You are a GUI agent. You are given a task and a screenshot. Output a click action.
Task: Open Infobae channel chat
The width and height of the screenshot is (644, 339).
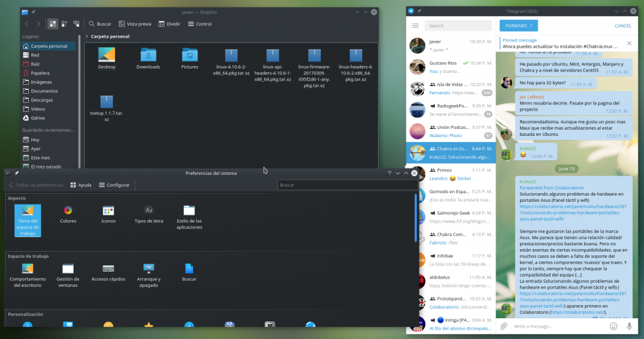pyautogui.click(x=457, y=260)
